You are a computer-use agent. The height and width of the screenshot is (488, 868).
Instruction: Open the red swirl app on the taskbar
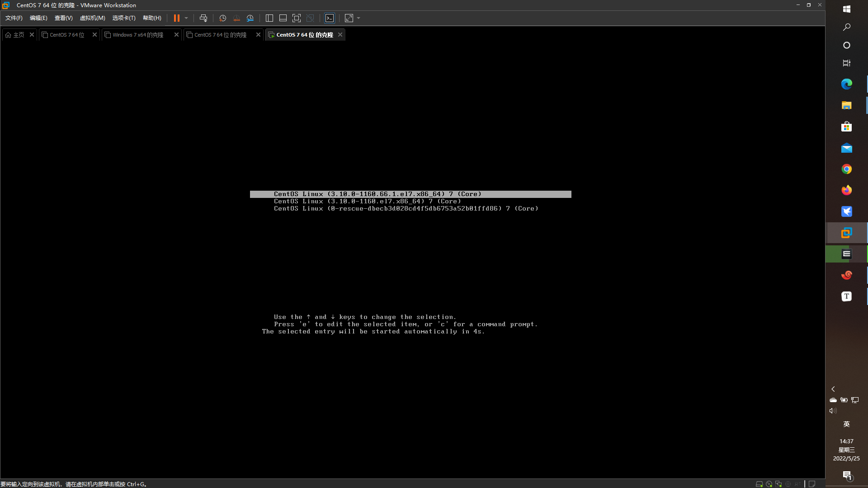click(x=847, y=275)
